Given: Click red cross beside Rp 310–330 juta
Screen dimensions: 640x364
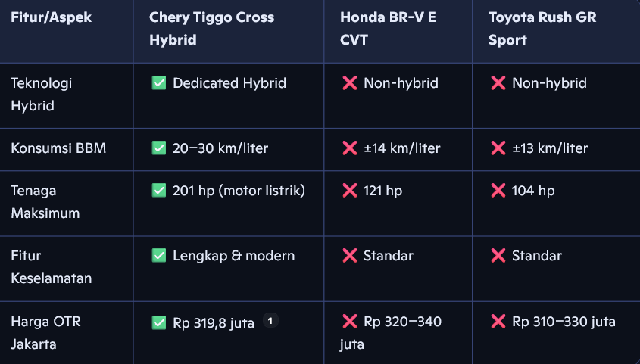Looking at the screenshot, I should pyautogui.click(x=498, y=322).
